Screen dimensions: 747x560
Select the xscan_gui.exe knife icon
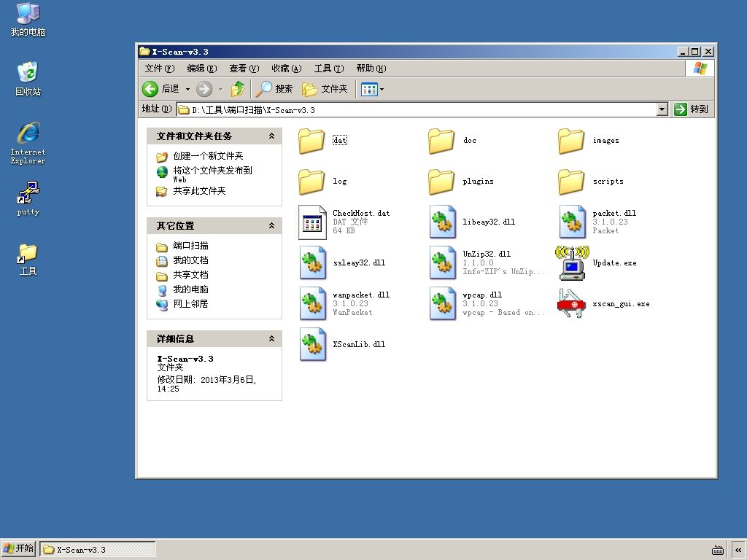[x=571, y=303]
